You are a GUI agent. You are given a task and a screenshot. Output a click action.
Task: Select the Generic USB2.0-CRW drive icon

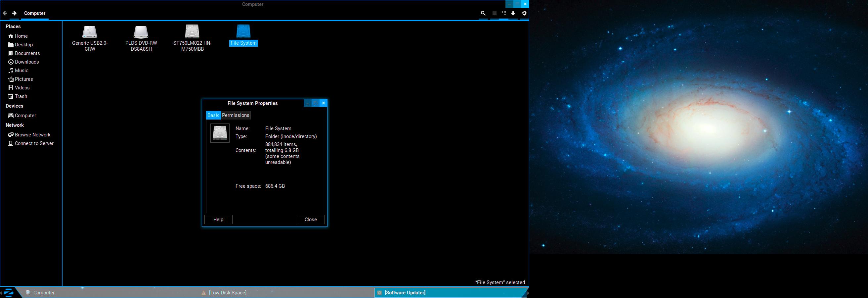[x=90, y=32]
